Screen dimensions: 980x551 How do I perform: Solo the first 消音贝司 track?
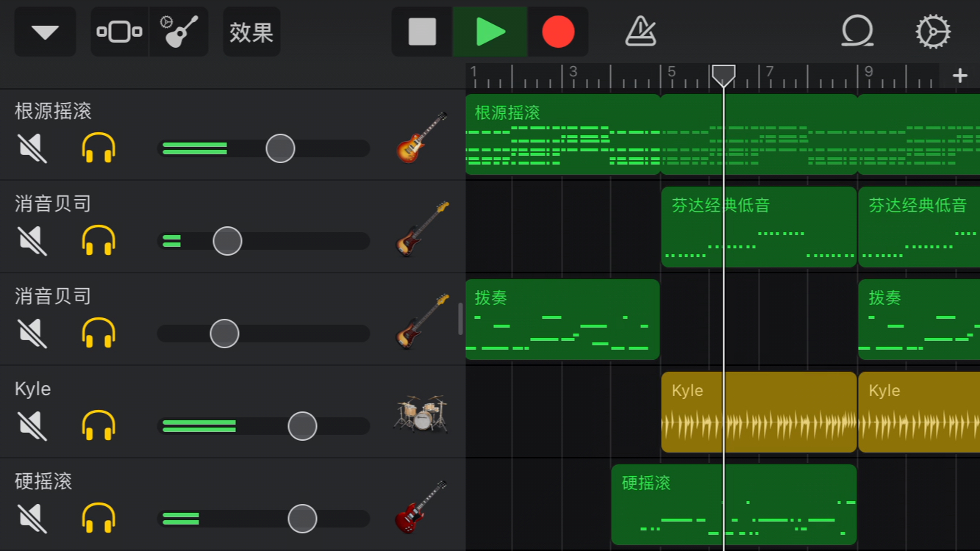point(99,241)
